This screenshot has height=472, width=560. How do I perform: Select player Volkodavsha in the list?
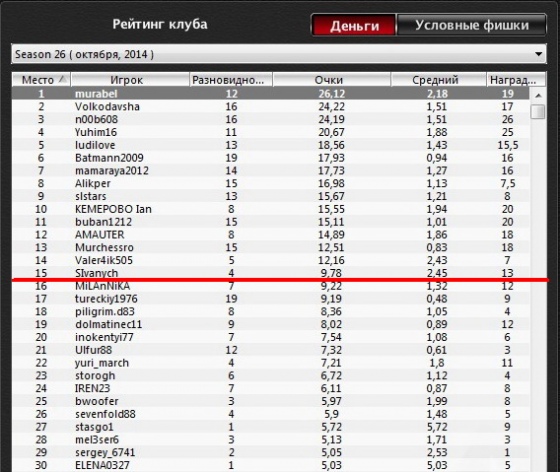pos(270,106)
